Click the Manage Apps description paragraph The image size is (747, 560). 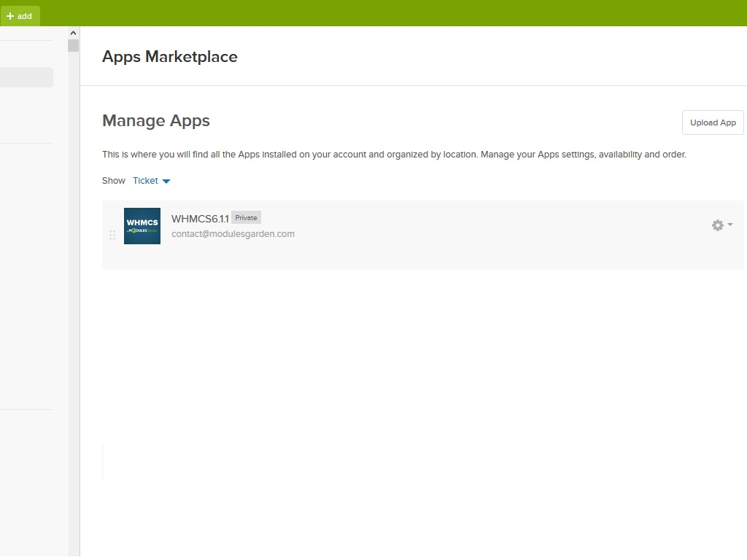coord(394,155)
